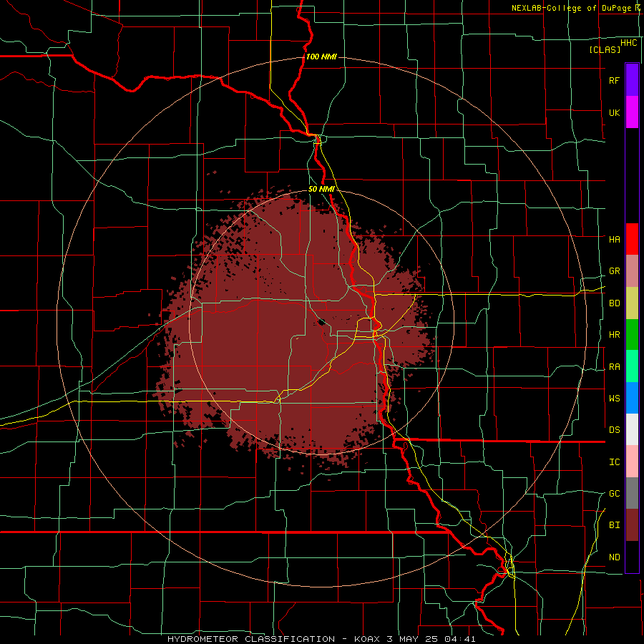Viewport: 644px width, 644px height.
Task: Click the black ND legend swatch
Action: point(632,557)
